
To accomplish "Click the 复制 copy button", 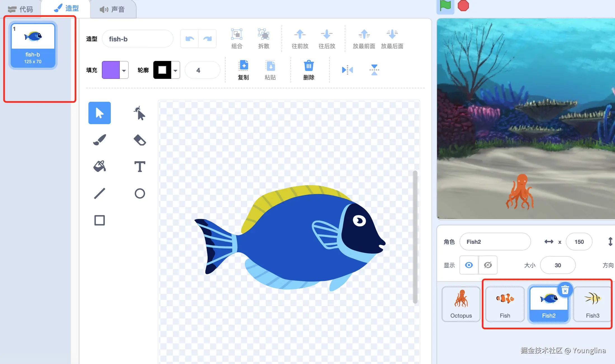I will [243, 70].
